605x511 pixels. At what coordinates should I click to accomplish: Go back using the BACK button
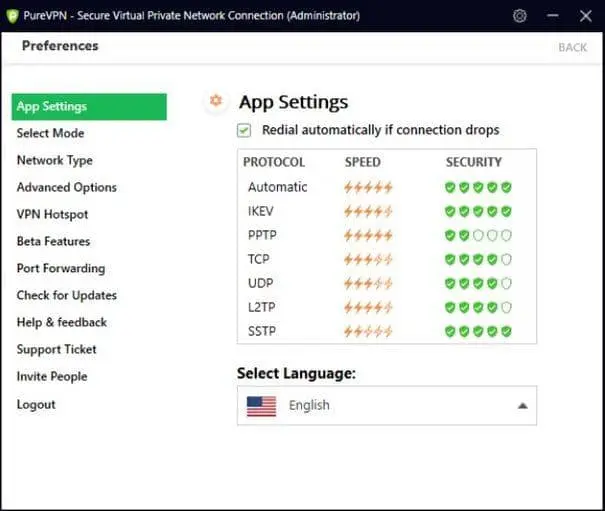click(x=573, y=47)
